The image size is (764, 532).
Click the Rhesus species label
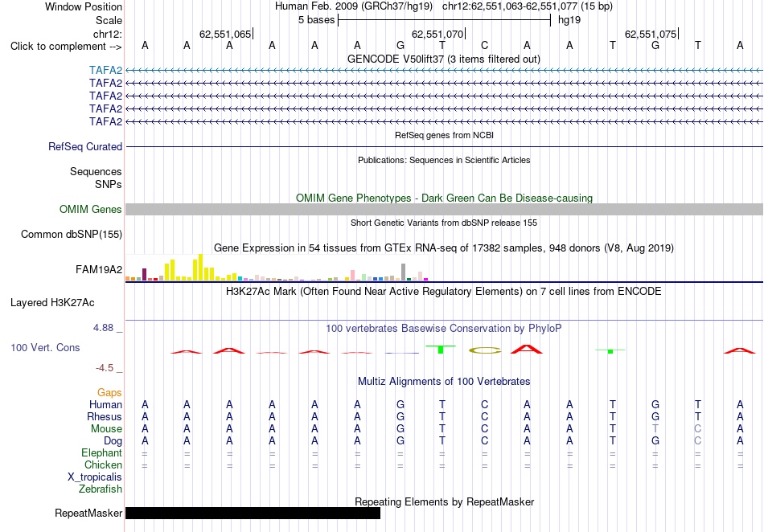tap(105, 416)
